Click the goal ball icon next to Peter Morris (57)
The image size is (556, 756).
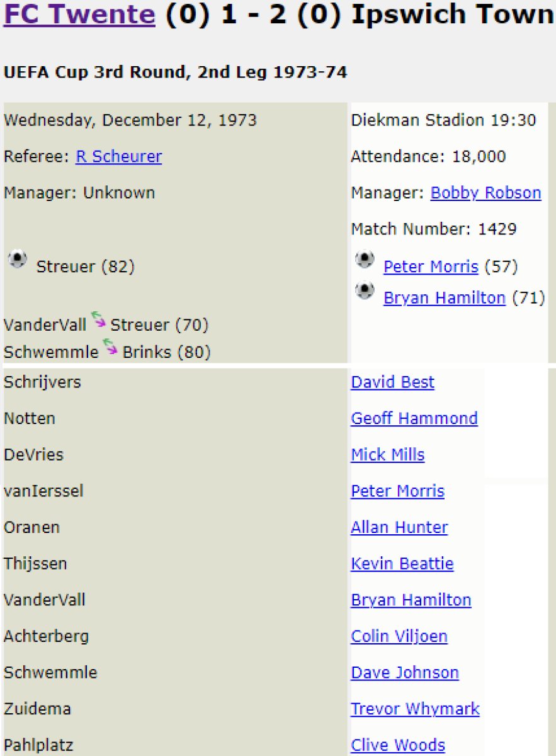coord(364,259)
